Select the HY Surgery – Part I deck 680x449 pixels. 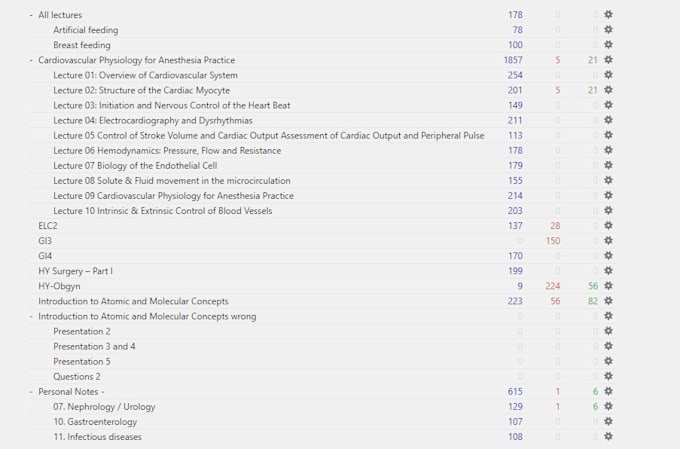tap(75, 271)
